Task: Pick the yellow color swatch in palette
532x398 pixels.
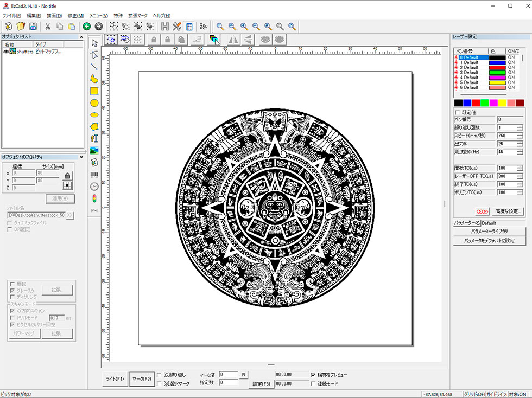Action: (502, 103)
